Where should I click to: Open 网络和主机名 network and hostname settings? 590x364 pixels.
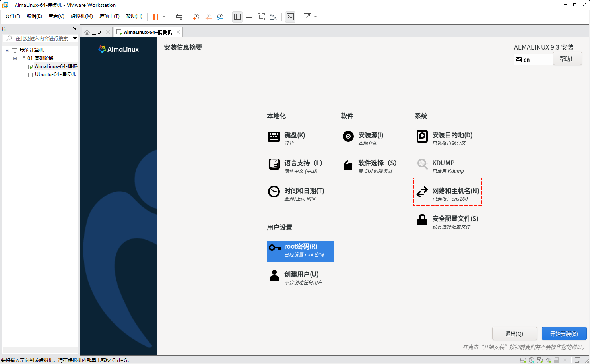[455, 191]
